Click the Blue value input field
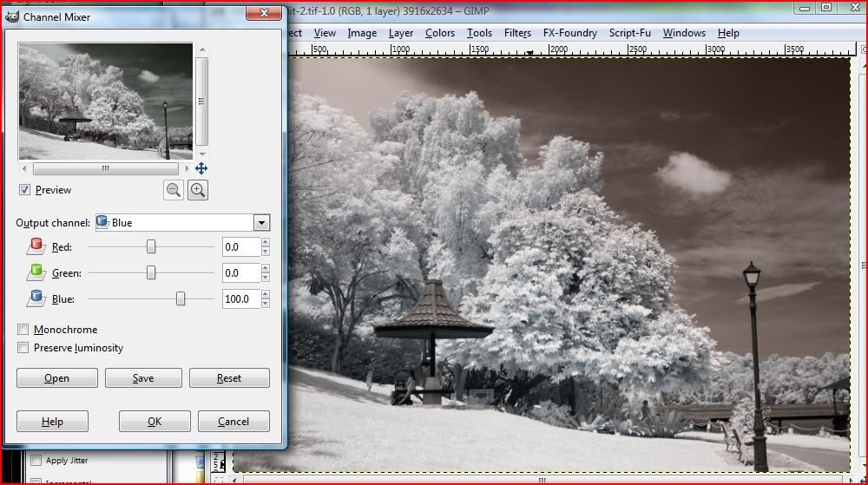This screenshot has height=485, width=868. (x=241, y=299)
